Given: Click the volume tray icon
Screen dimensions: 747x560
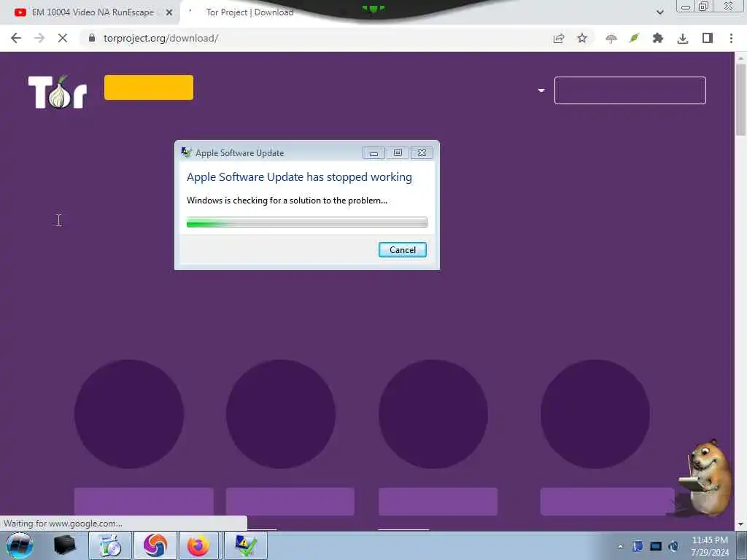Looking at the screenshot, I should (673, 546).
